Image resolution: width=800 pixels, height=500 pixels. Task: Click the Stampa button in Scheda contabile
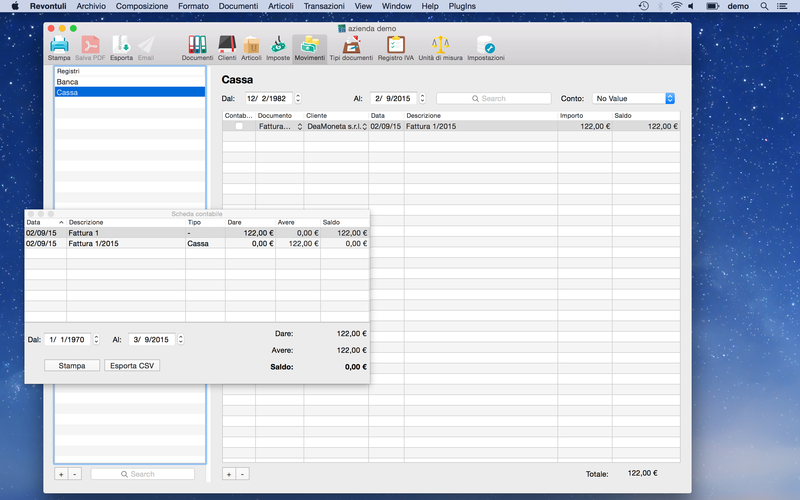click(x=72, y=366)
